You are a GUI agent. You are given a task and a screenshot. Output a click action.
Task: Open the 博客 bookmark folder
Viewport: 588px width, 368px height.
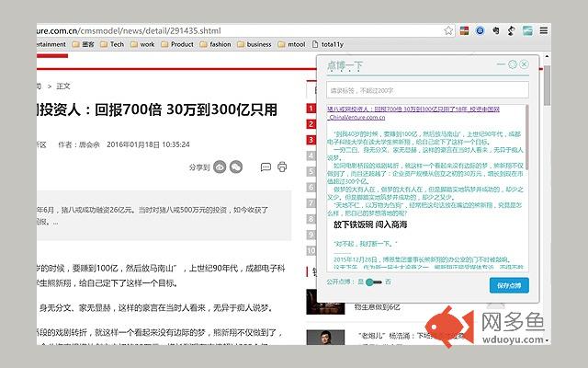tap(84, 44)
